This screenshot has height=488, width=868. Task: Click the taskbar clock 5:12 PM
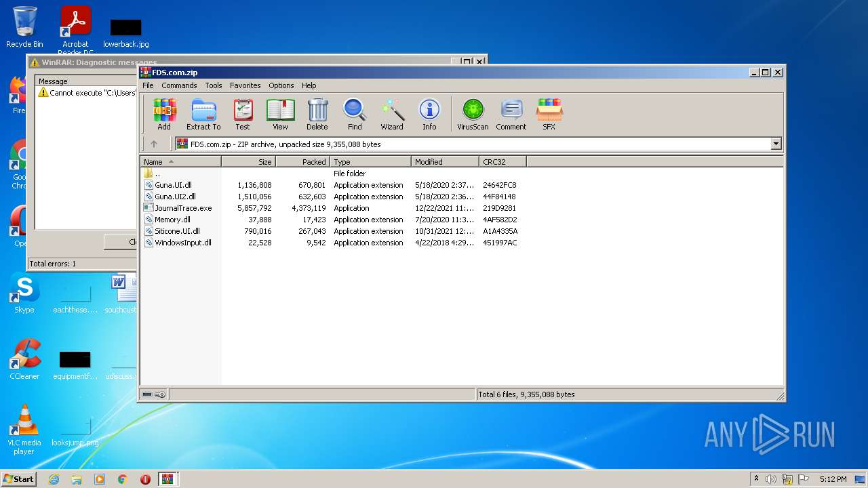833,479
